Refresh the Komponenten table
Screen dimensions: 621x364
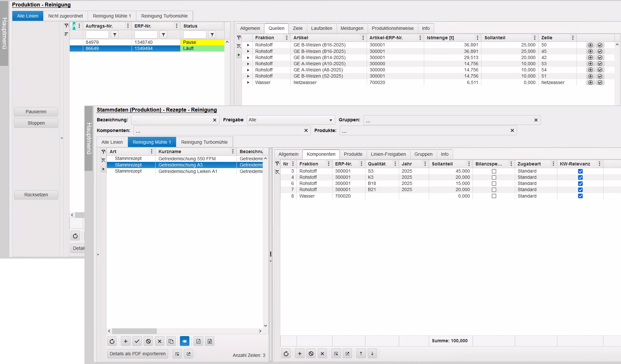tap(286, 354)
